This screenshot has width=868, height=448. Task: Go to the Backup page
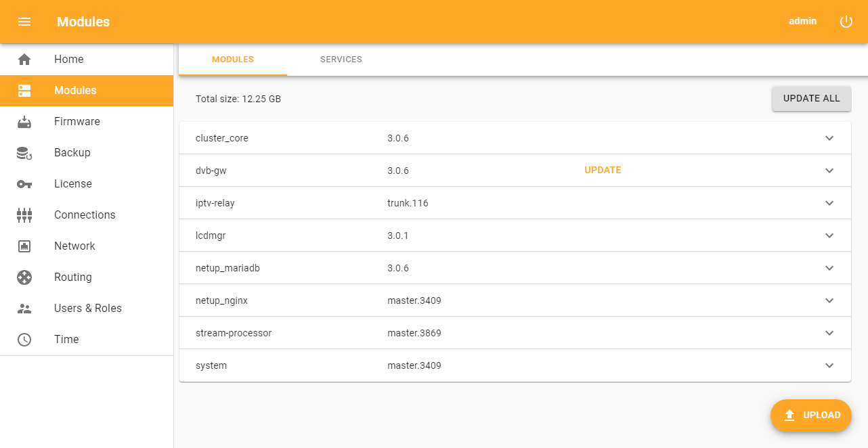[x=87, y=153]
